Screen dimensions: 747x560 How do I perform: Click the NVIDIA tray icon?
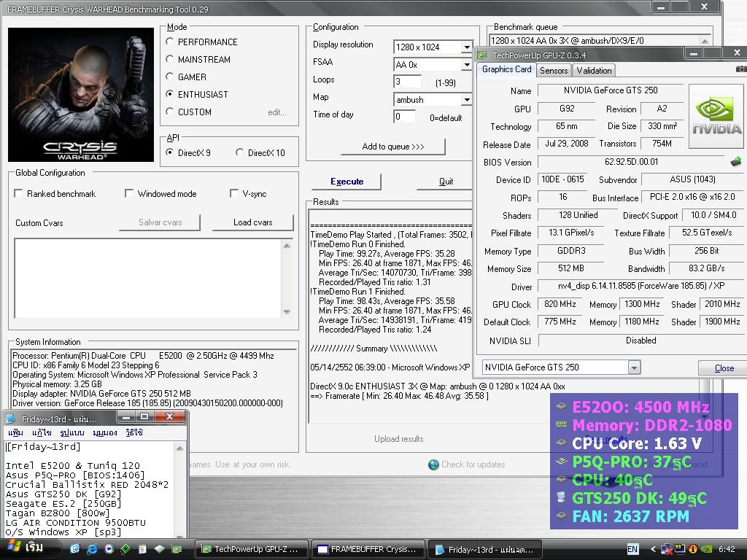pyautogui.click(x=705, y=549)
